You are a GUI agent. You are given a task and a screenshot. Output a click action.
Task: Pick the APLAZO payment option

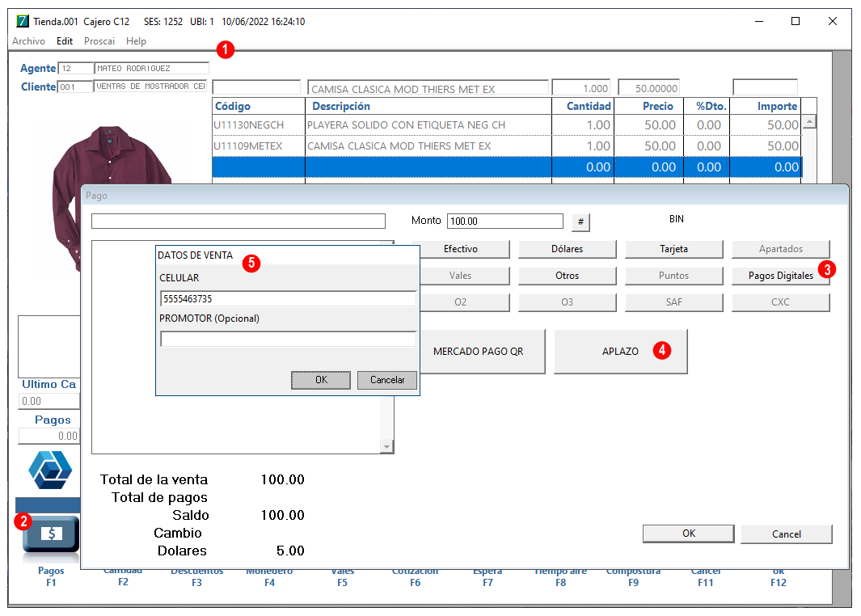pyautogui.click(x=621, y=352)
